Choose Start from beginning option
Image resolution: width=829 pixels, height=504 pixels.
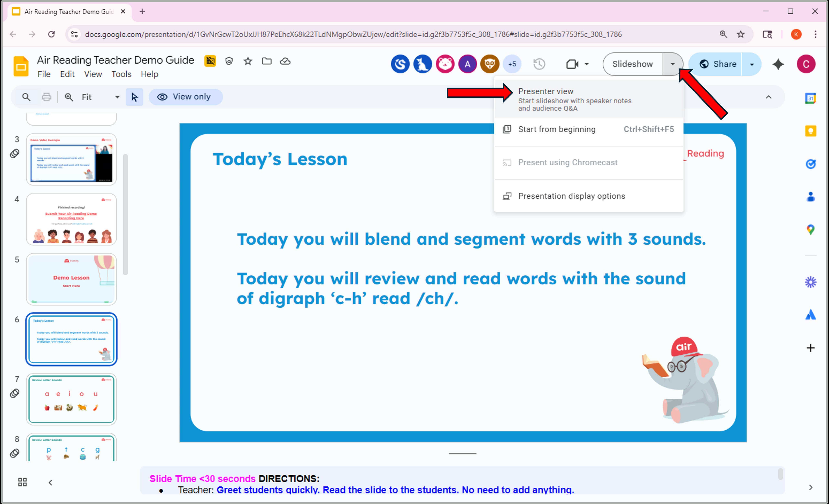point(557,130)
